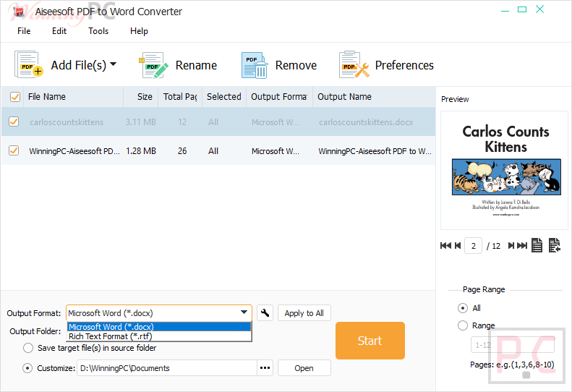Choose Save target file(s) in source folder
The image size is (572, 392).
[28, 348]
